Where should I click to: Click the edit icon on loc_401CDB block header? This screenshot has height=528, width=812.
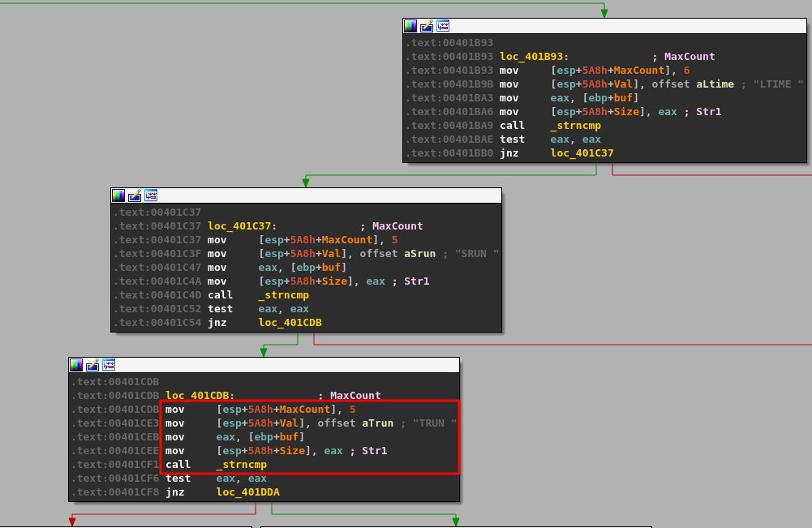92,365
